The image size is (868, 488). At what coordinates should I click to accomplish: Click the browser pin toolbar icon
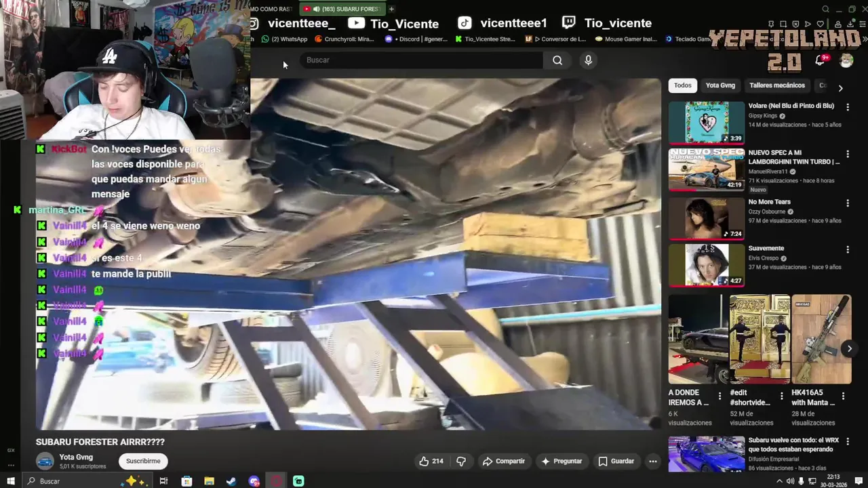pyautogui.click(x=771, y=24)
